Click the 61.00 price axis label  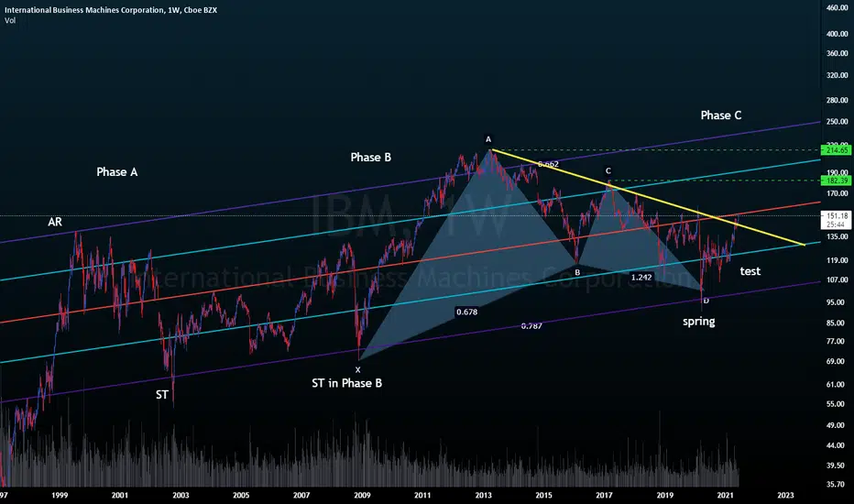[x=836, y=385]
